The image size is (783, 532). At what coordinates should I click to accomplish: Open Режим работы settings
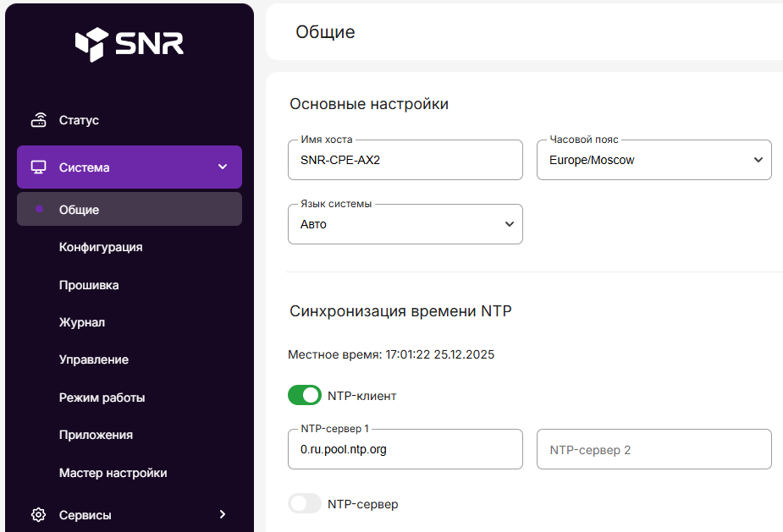pos(102,398)
